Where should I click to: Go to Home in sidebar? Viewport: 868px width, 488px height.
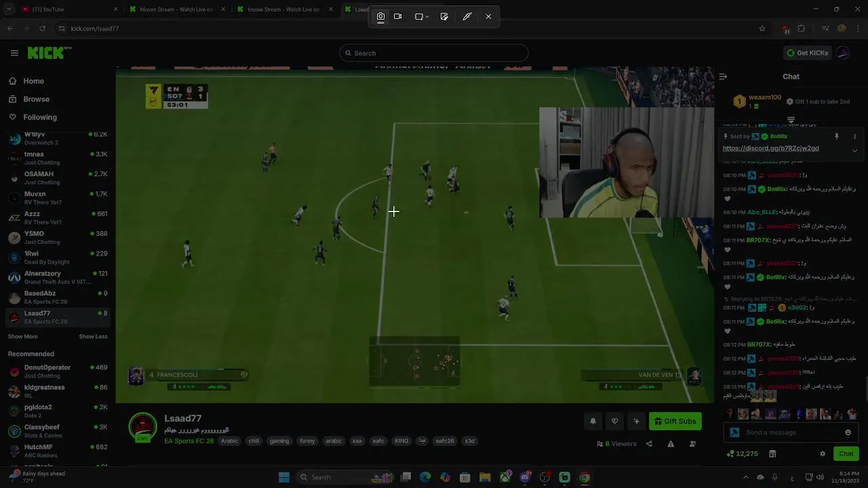[33, 81]
